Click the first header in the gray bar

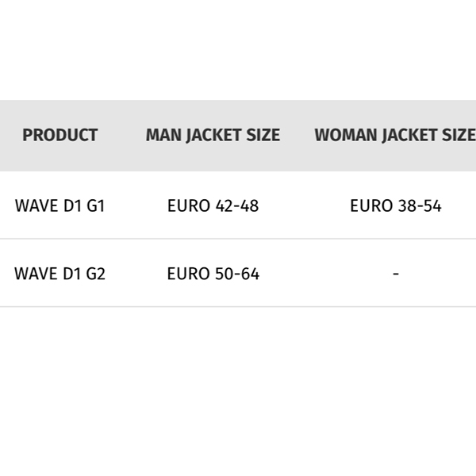click(x=59, y=135)
